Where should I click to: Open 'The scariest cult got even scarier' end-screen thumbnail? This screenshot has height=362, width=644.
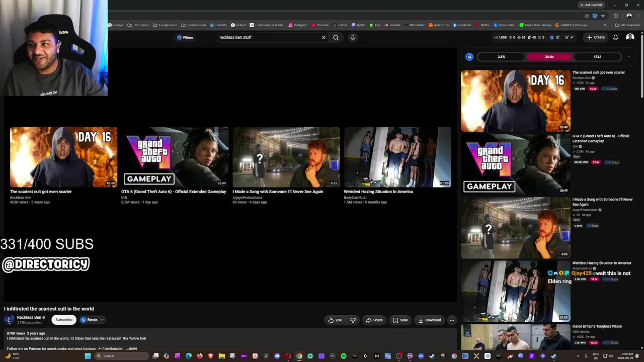coord(63,157)
